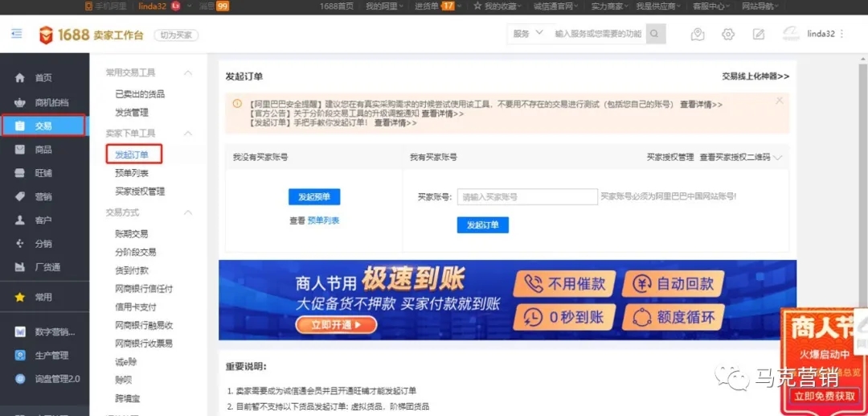Viewport: 868px width, 416px height.
Task: Open 营销 tag item in sidebar
Action: click(x=43, y=196)
